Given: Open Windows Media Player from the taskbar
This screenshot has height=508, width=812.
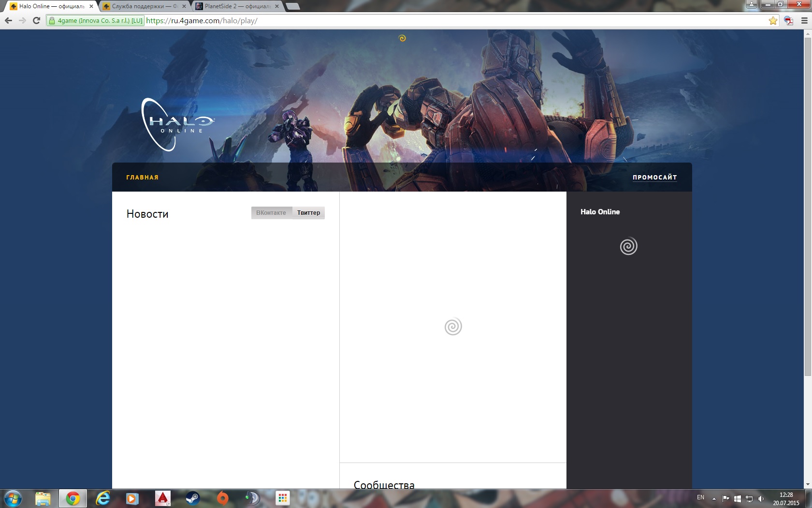Looking at the screenshot, I should coord(132,498).
